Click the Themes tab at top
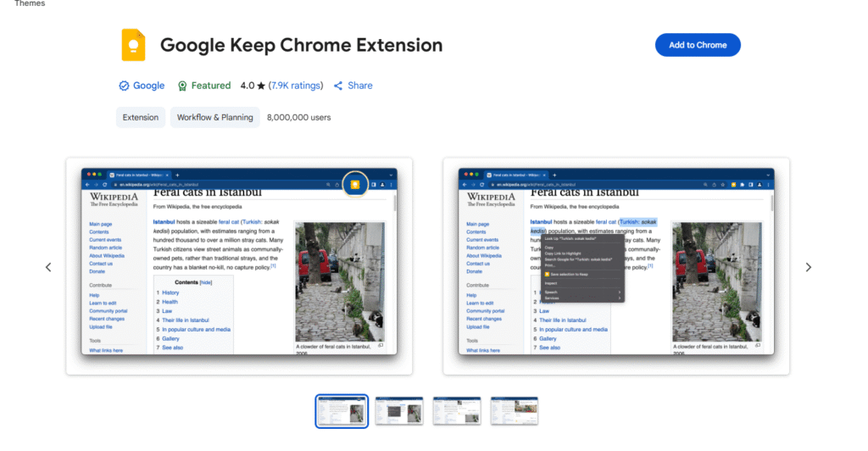 (30, 3)
